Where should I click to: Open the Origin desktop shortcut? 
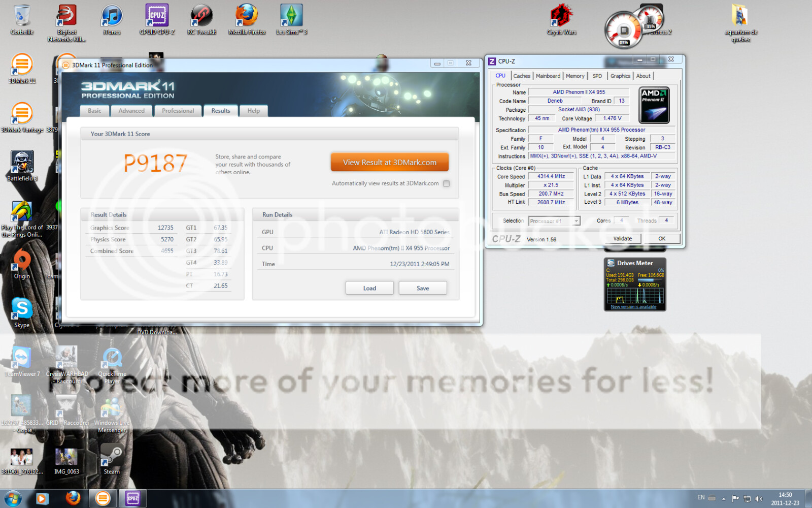[22, 262]
